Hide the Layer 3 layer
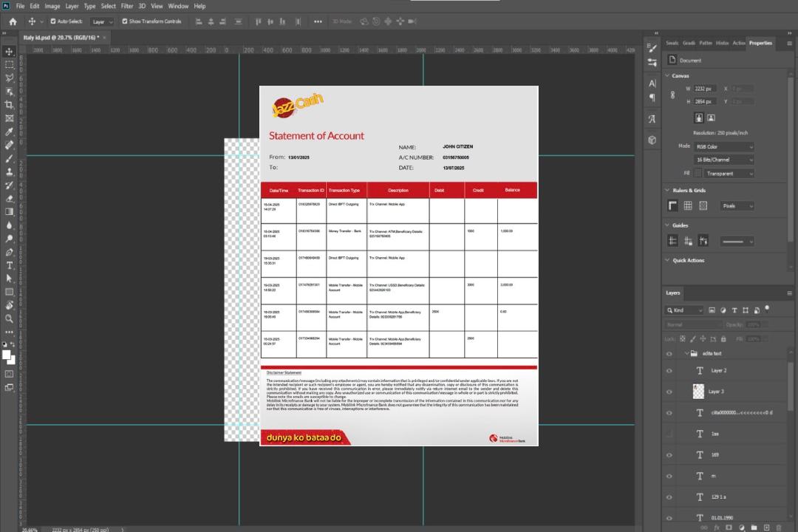Screen dimensions: 798x532 tap(669, 392)
